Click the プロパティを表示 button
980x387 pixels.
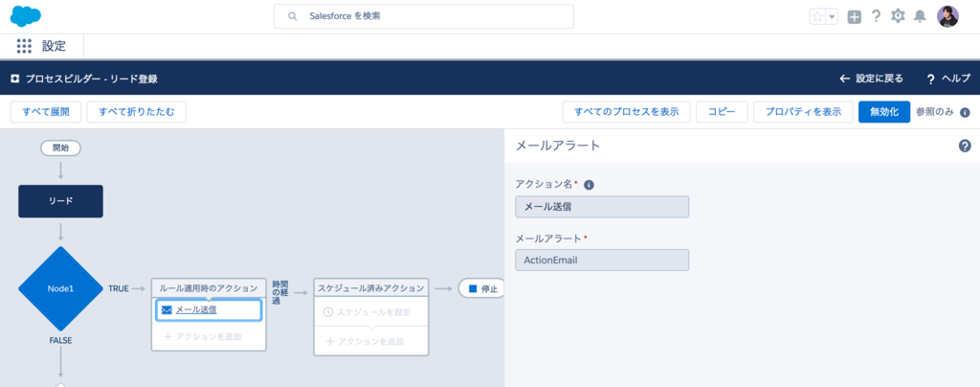(x=803, y=112)
